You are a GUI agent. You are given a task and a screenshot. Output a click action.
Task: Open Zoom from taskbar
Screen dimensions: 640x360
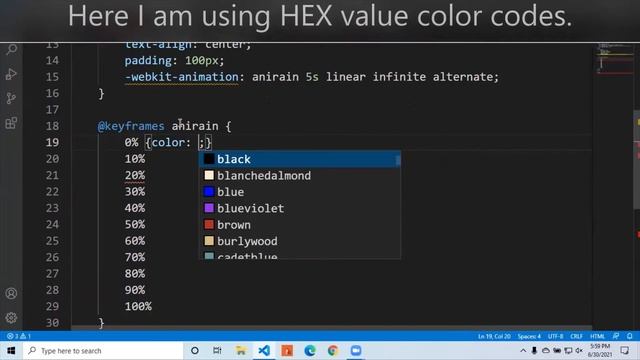[x=356, y=351]
